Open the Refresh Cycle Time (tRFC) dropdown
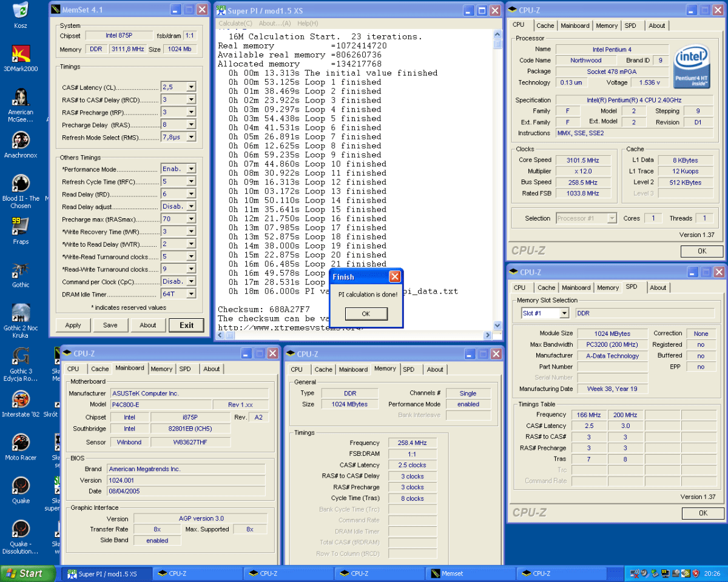This screenshot has width=728, height=582. point(191,182)
